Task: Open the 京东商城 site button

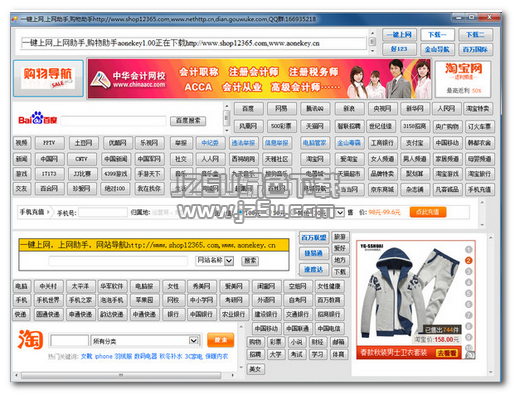Action: point(382,189)
